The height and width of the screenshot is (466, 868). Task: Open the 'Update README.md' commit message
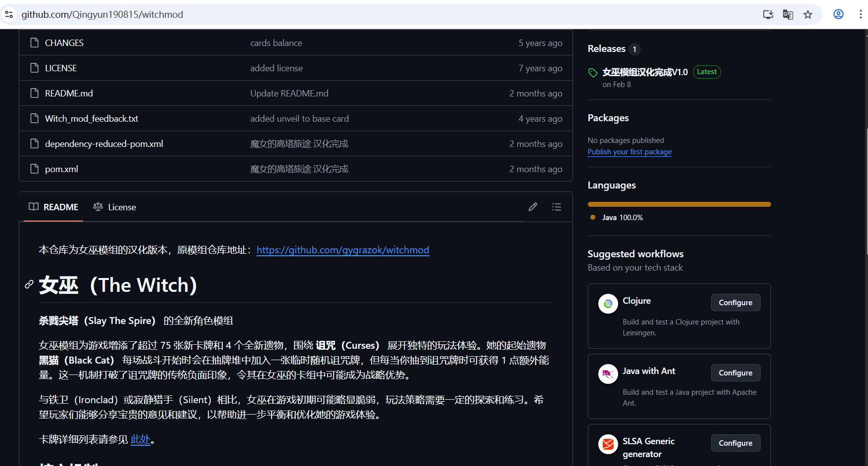pos(289,93)
